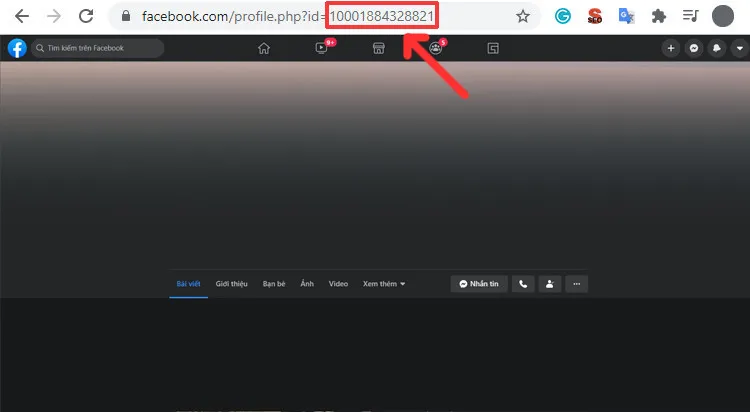Expand the Xem thêm dropdown
This screenshot has width=750, height=412.
click(384, 284)
